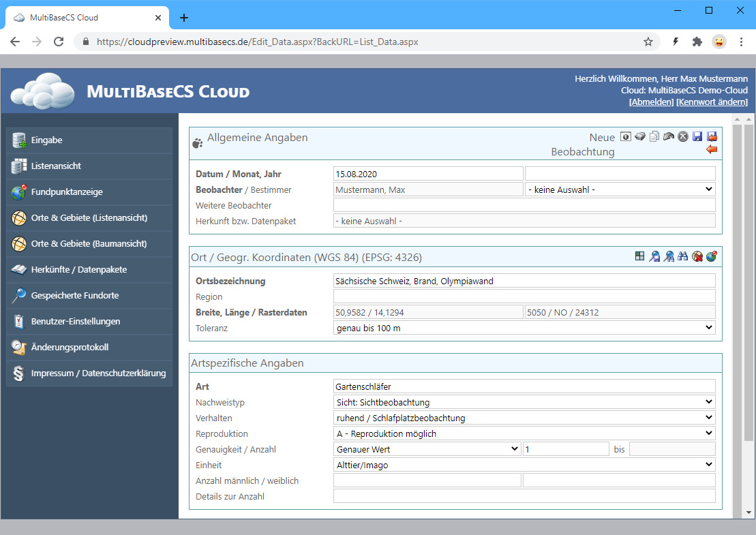Open Listenansicht in the sidebar
Screen dimensions: 756x535
89,166
